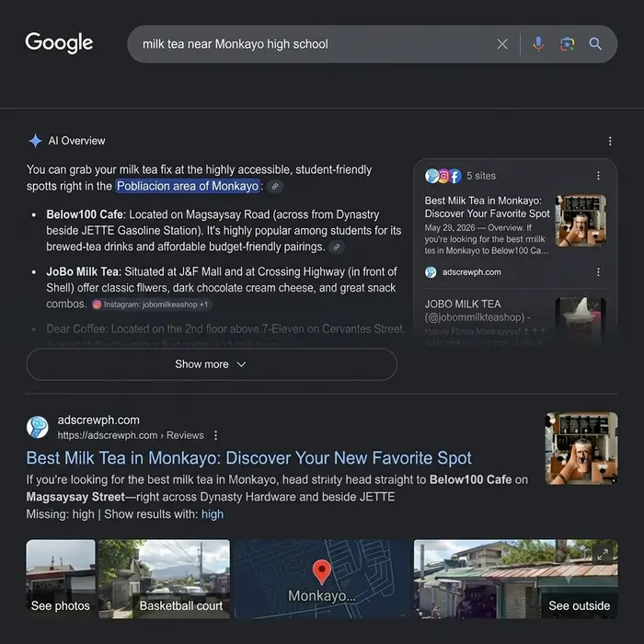The image size is (644, 644).
Task: Click the search box with milk tea query
Action: 312,44
